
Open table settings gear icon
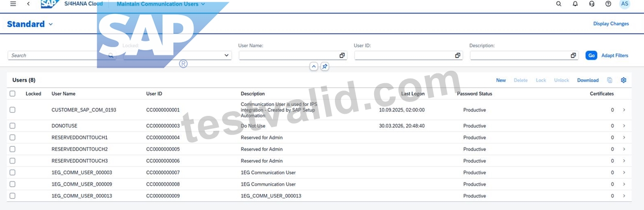tap(623, 80)
